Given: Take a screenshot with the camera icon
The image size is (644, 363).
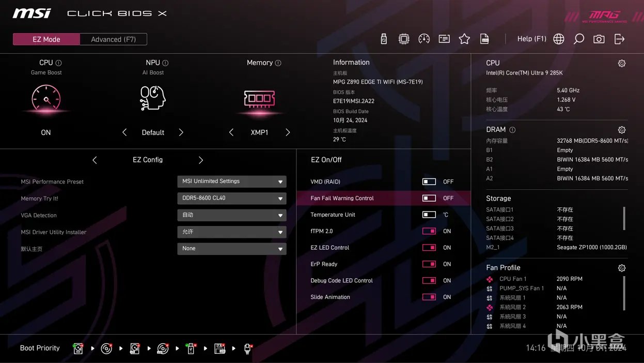Looking at the screenshot, I should 599,39.
